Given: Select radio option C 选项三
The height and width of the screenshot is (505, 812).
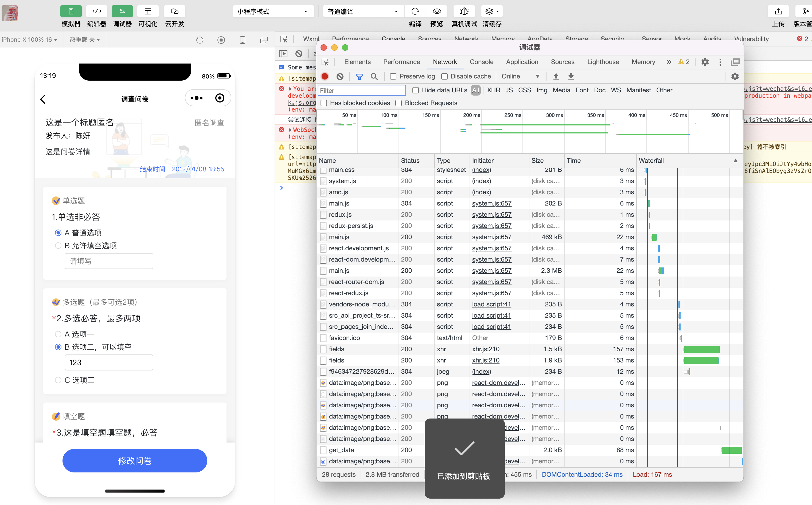Looking at the screenshot, I should [58, 380].
